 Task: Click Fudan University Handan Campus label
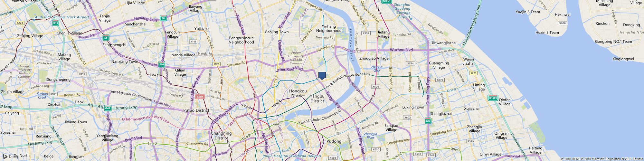(x=296, y=58)
